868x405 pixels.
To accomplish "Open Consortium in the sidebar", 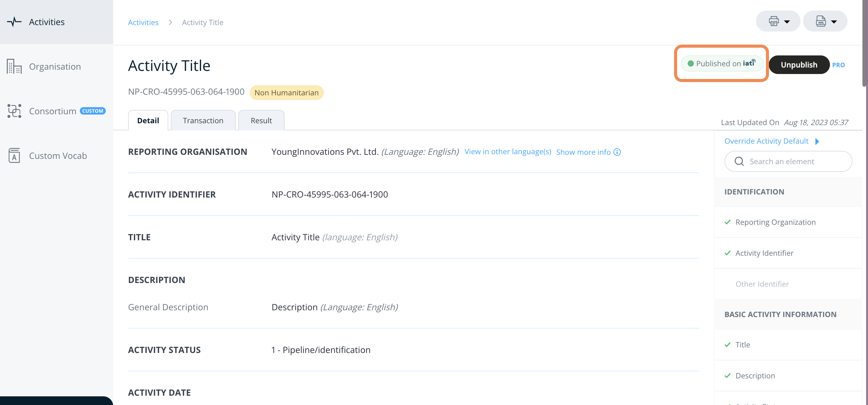I will click(57, 111).
